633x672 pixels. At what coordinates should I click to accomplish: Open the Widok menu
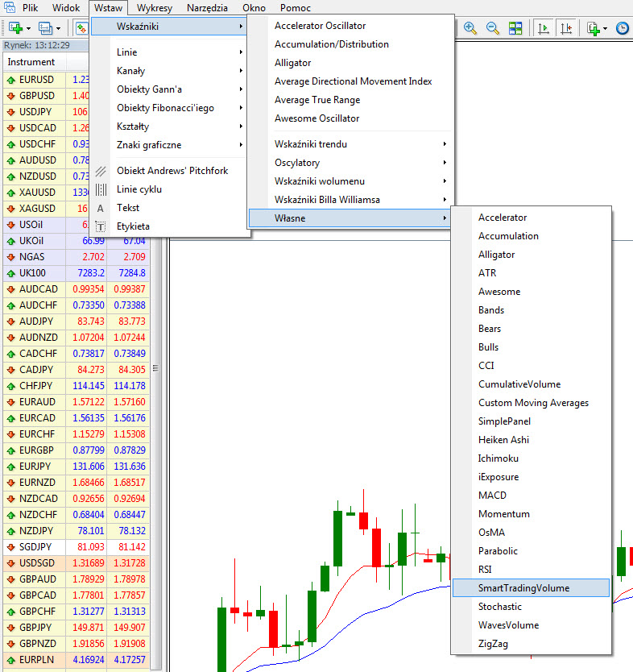(66, 8)
